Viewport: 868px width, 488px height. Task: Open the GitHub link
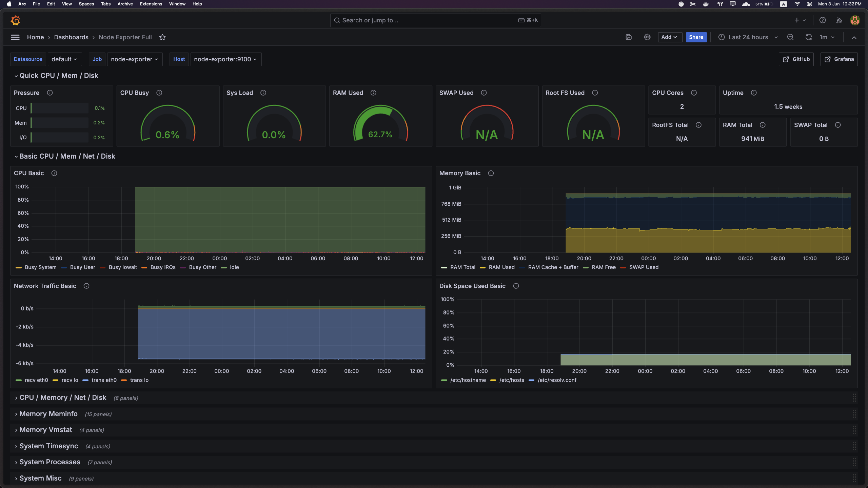pyautogui.click(x=796, y=59)
